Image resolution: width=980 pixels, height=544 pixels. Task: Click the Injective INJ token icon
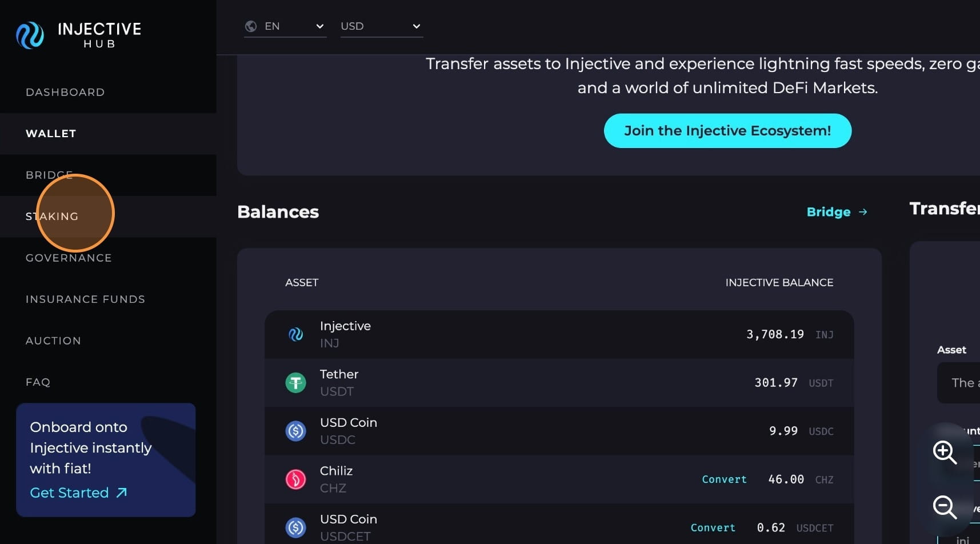click(295, 334)
